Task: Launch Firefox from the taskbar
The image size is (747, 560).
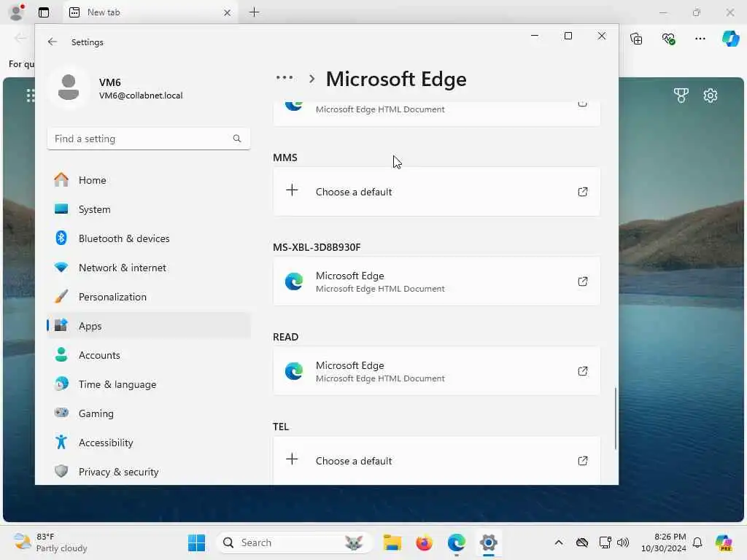Action: (424, 542)
